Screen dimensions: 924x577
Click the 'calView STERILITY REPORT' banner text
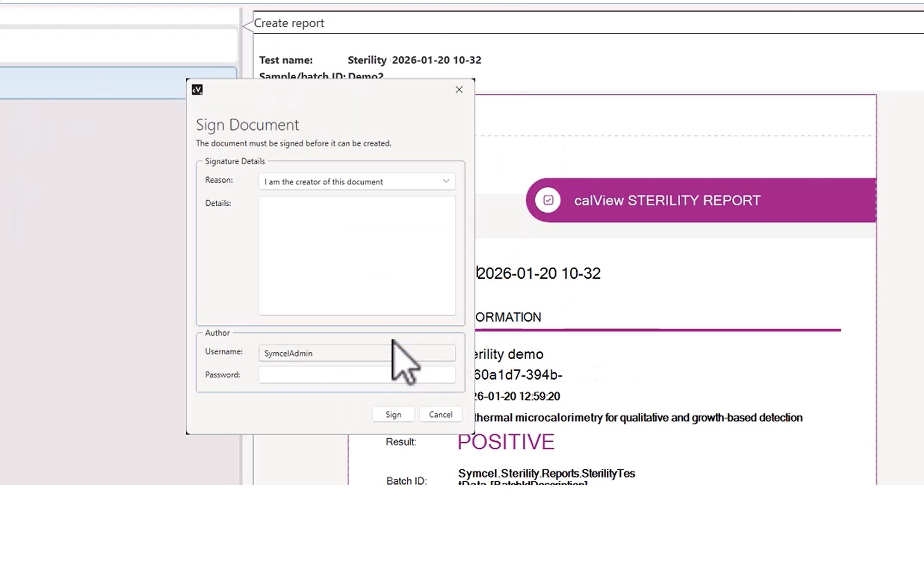coord(667,201)
